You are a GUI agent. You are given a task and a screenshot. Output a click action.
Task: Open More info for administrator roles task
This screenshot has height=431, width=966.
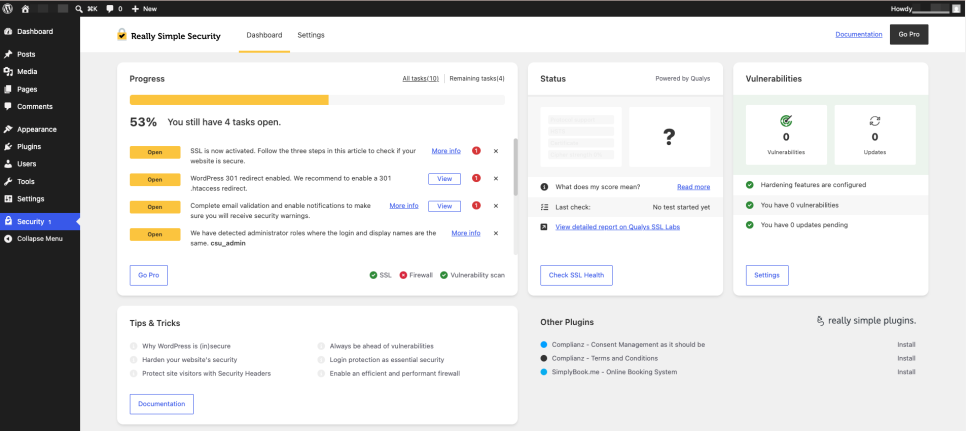[466, 233]
